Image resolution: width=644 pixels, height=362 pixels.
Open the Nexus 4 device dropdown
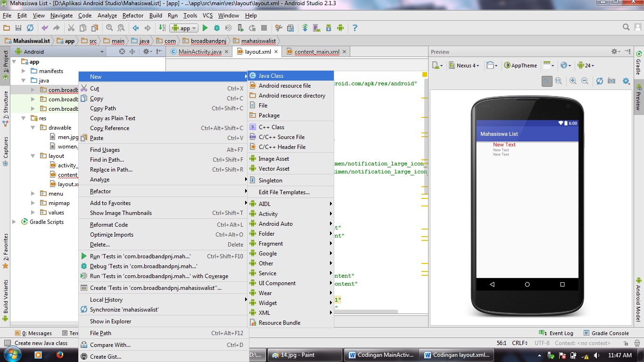click(464, 65)
